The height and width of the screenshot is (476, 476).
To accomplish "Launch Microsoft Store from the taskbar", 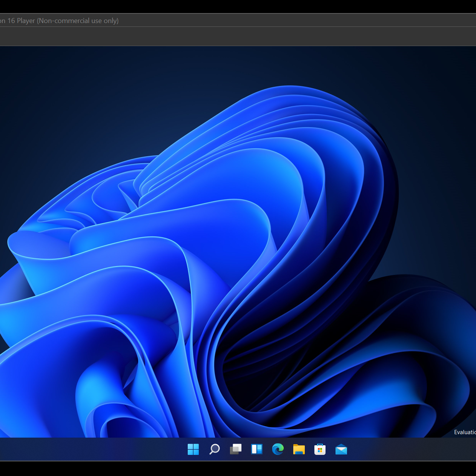I will point(320,449).
